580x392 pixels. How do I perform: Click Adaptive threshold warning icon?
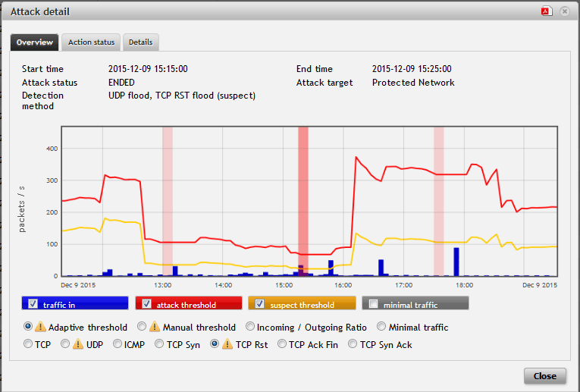(40, 327)
